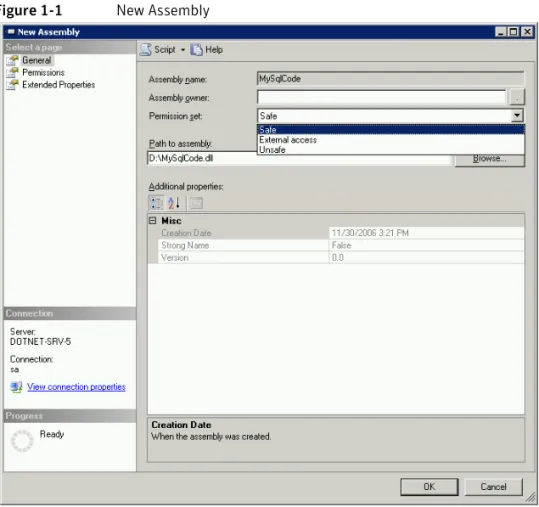Click the ellipsis button for Assembly owner
The width and height of the screenshot is (539, 507).
coord(517,97)
